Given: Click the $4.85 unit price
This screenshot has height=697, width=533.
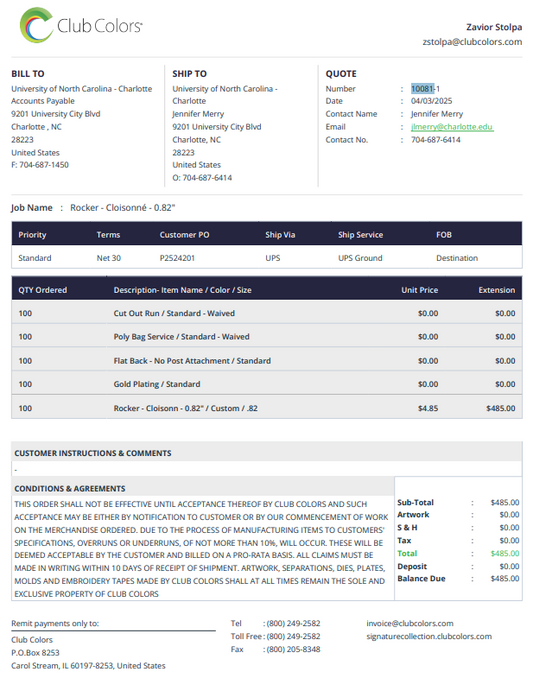Looking at the screenshot, I should pyautogui.click(x=428, y=408).
